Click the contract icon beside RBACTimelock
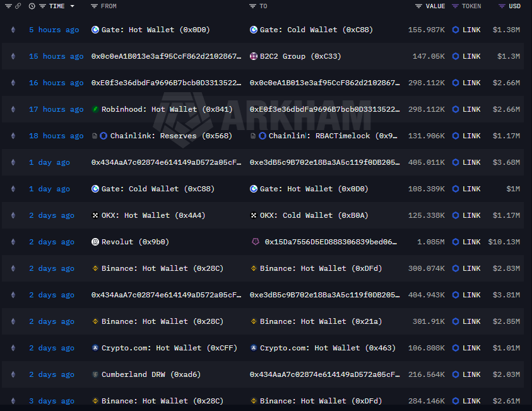This screenshot has height=411, width=532. (x=253, y=136)
